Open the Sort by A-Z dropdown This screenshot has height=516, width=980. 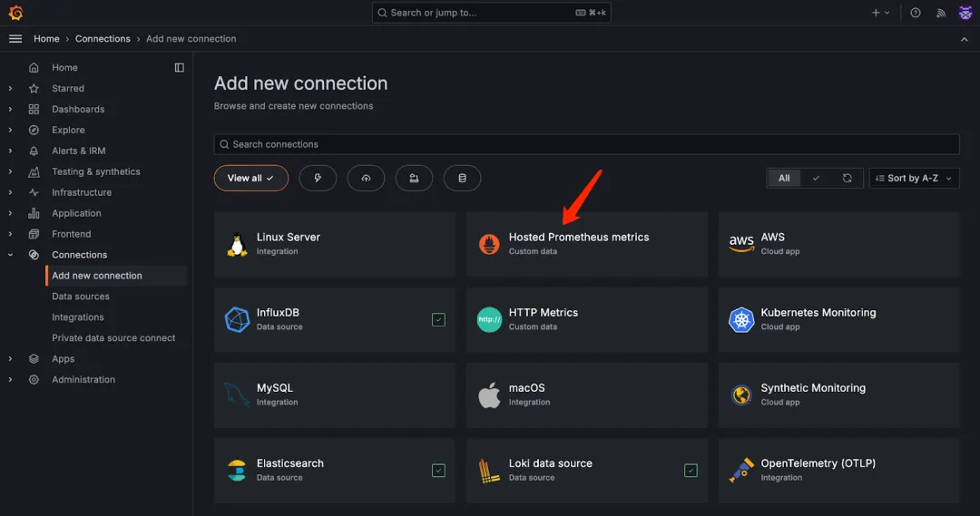click(914, 178)
